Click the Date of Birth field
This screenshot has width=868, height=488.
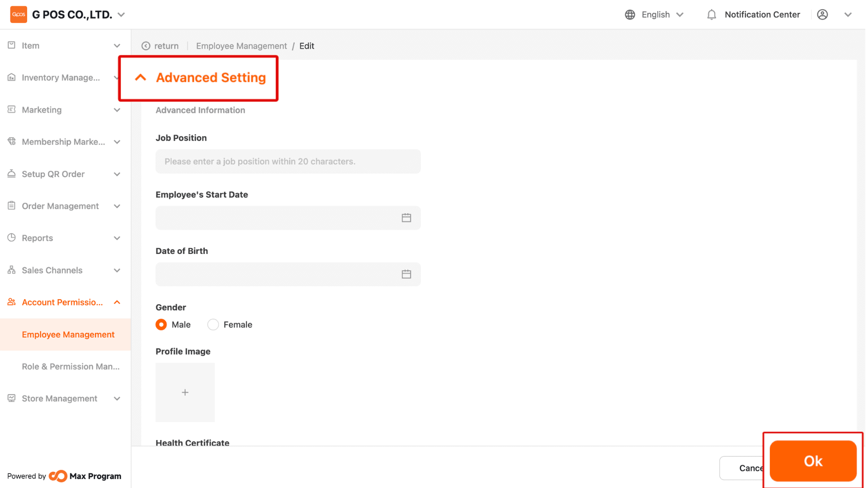pyautogui.click(x=289, y=275)
